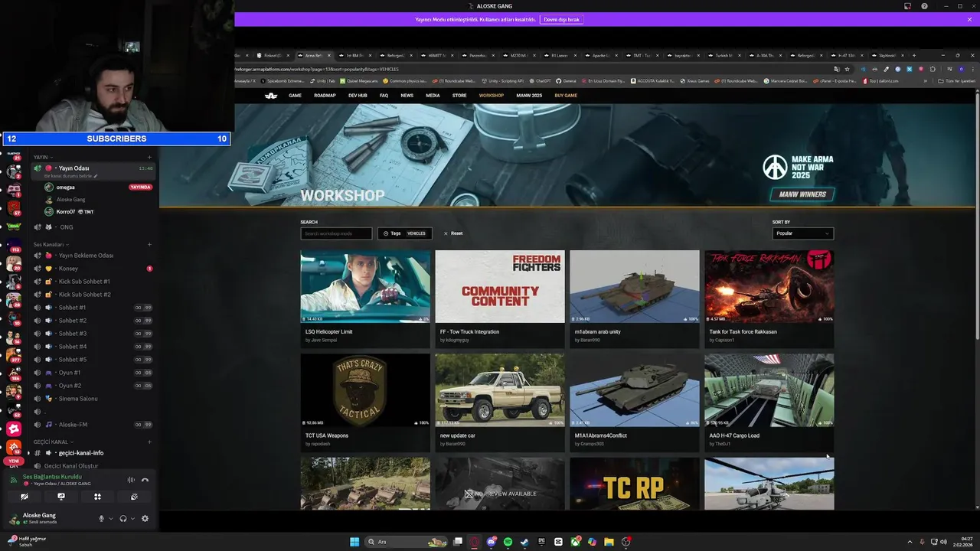Collapse the GEÇİCİ KANAL category

[x=52, y=442]
